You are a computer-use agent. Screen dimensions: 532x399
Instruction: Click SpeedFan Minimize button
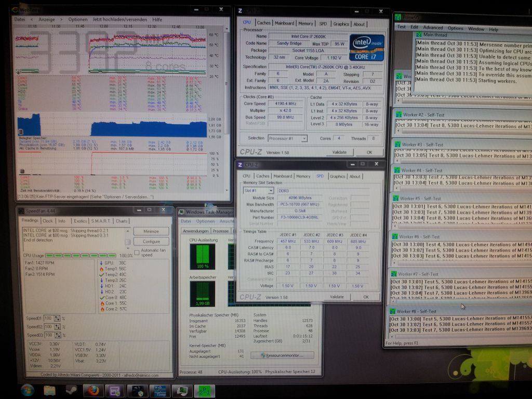151,231
